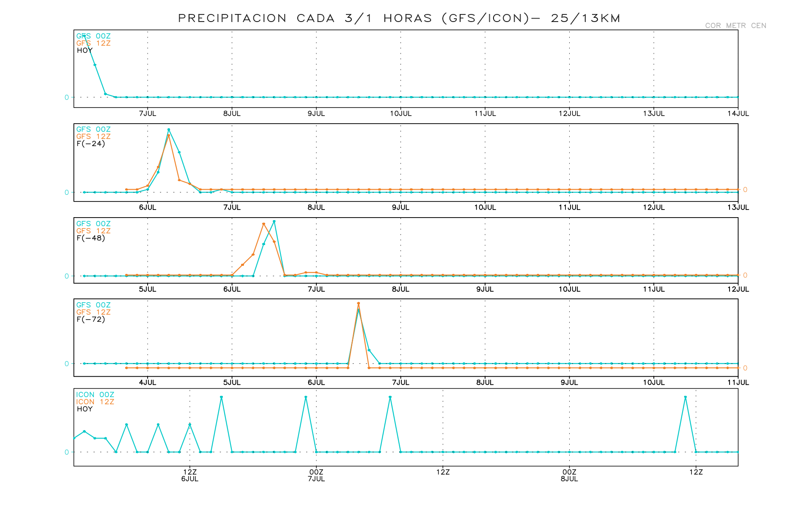Screen dimensions: 812x508
Task: Click the 00Z 8JUL axis label in ICON panel
Action: (569, 475)
